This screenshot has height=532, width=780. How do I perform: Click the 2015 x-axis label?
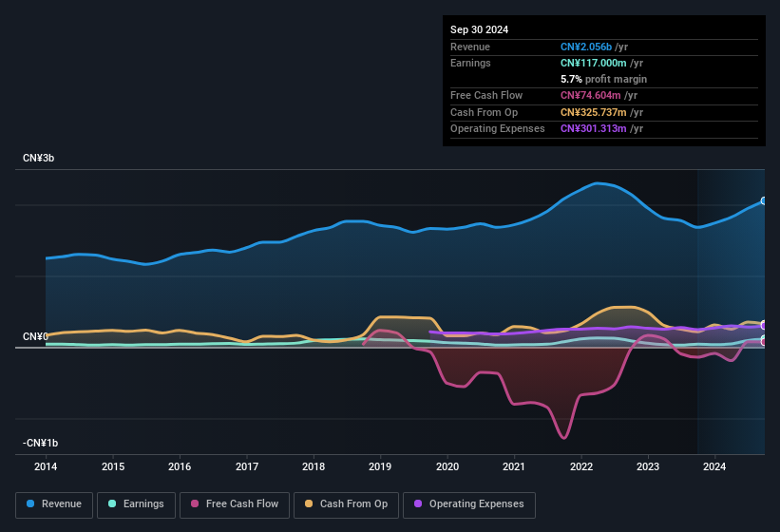(113, 466)
